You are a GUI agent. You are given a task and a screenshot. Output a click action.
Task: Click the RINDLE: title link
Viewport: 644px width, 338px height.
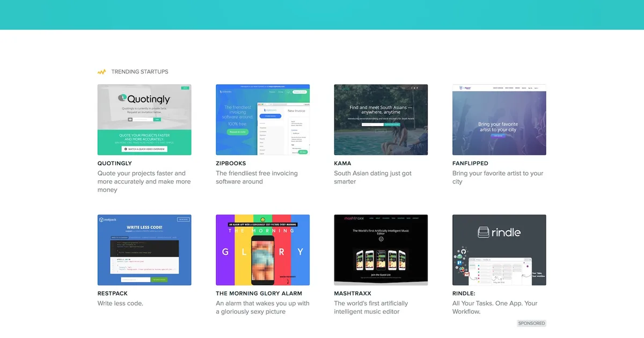tap(464, 293)
